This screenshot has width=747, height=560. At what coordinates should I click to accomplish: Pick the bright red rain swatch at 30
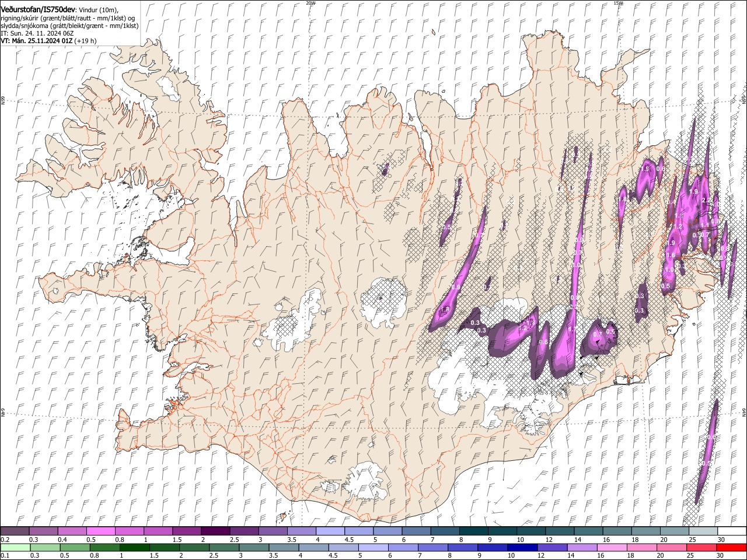731,548
